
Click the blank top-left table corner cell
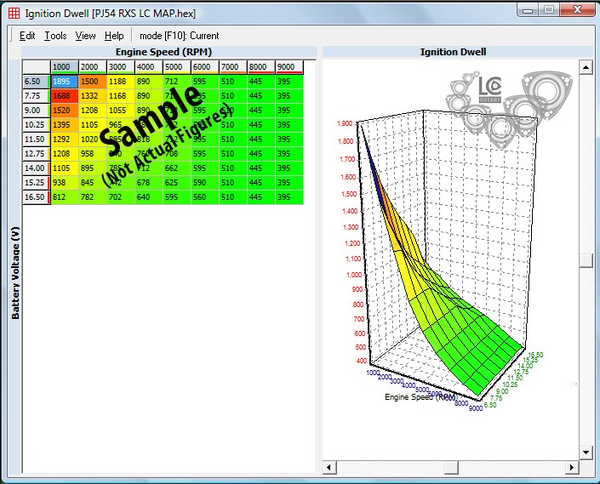coord(36,67)
